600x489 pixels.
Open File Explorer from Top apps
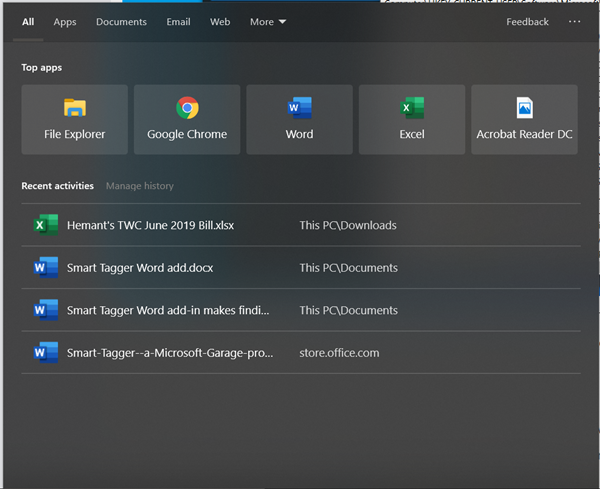(75, 120)
